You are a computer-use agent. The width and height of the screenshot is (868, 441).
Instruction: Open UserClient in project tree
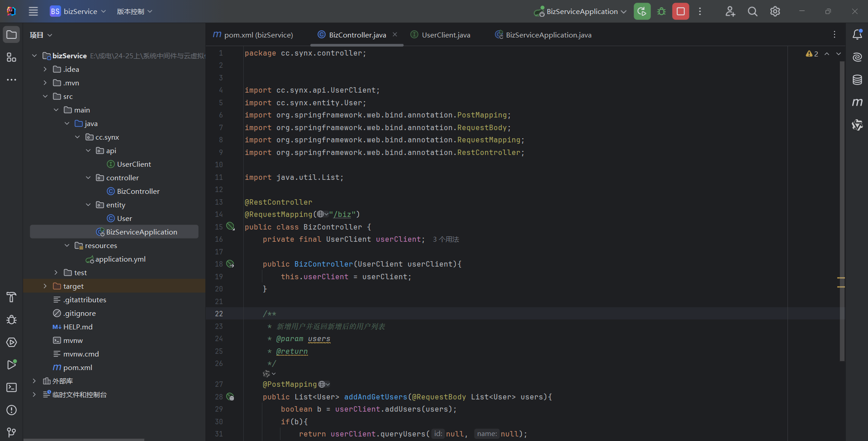(x=129, y=164)
